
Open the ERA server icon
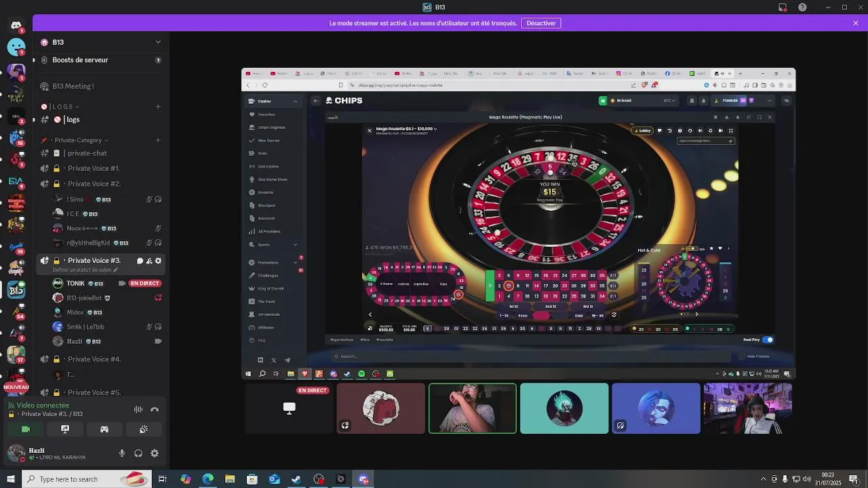[16, 182]
